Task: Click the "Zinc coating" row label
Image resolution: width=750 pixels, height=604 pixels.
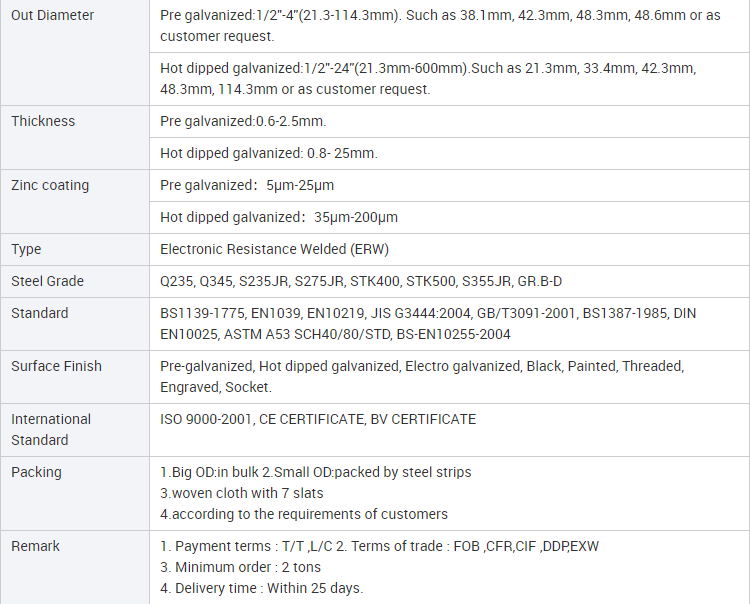Action: tap(50, 185)
